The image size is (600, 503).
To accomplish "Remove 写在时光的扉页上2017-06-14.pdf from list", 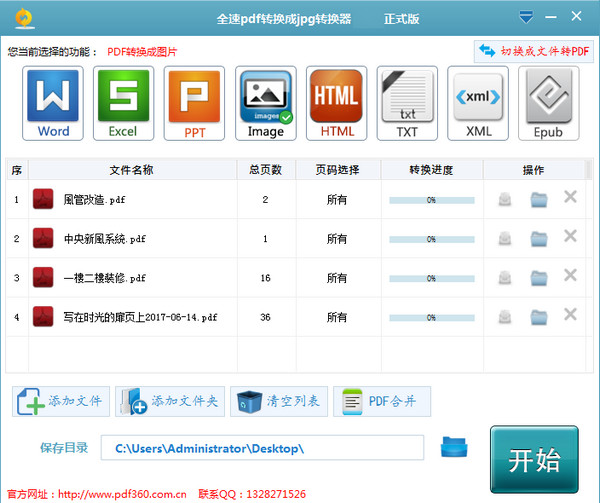I will click(570, 314).
